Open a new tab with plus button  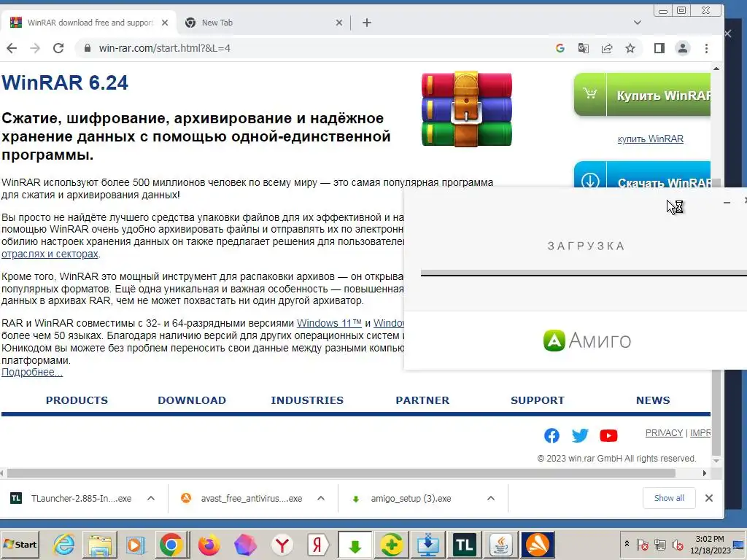[366, 23]
